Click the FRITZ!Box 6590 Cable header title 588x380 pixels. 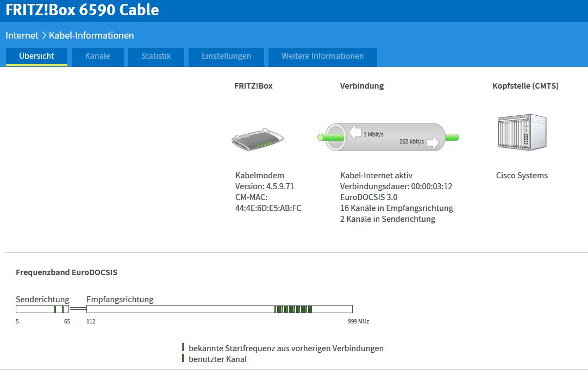point(82,10)
